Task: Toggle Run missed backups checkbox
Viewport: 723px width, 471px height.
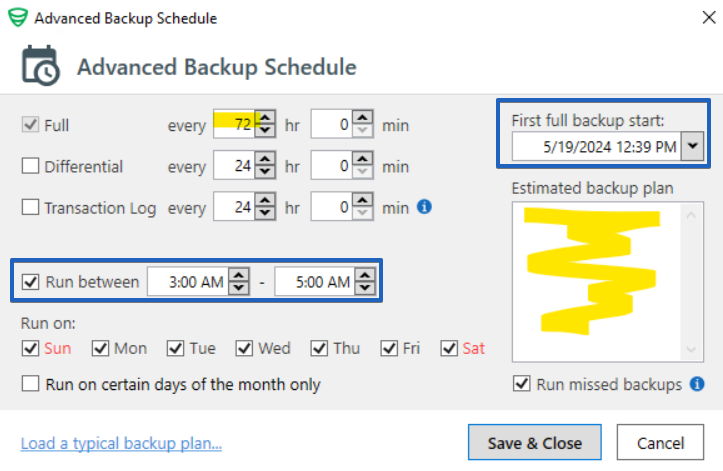Action: 522,383
